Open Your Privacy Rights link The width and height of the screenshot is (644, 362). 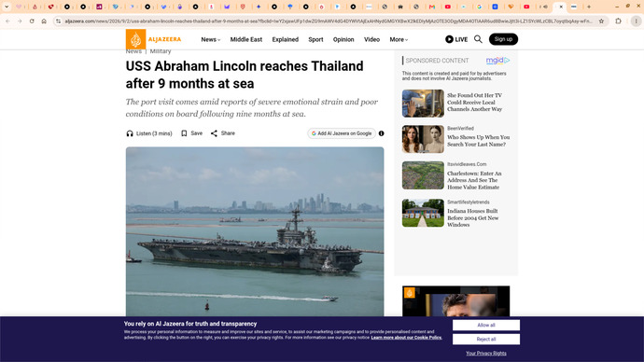click(486, 354)
